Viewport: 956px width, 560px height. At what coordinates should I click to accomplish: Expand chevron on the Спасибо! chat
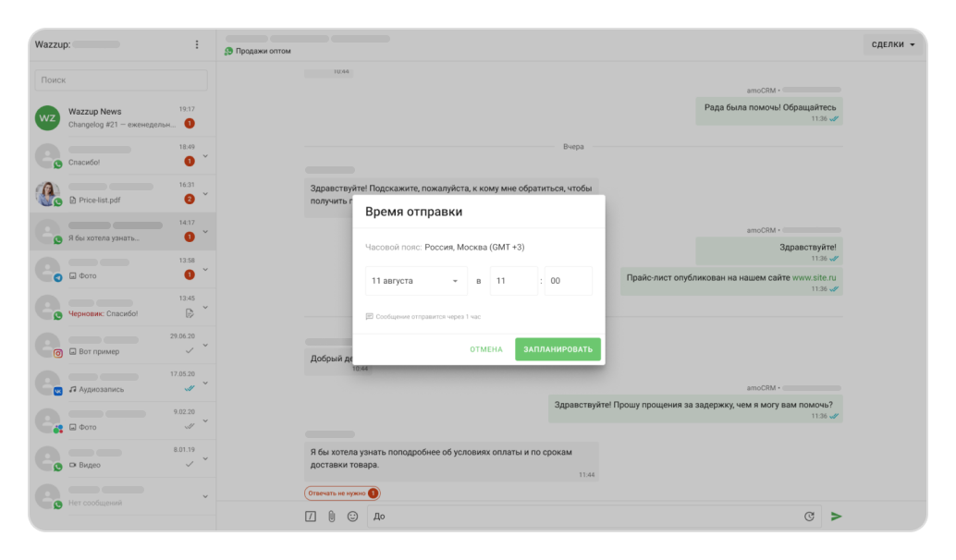[x=205, y=155]
